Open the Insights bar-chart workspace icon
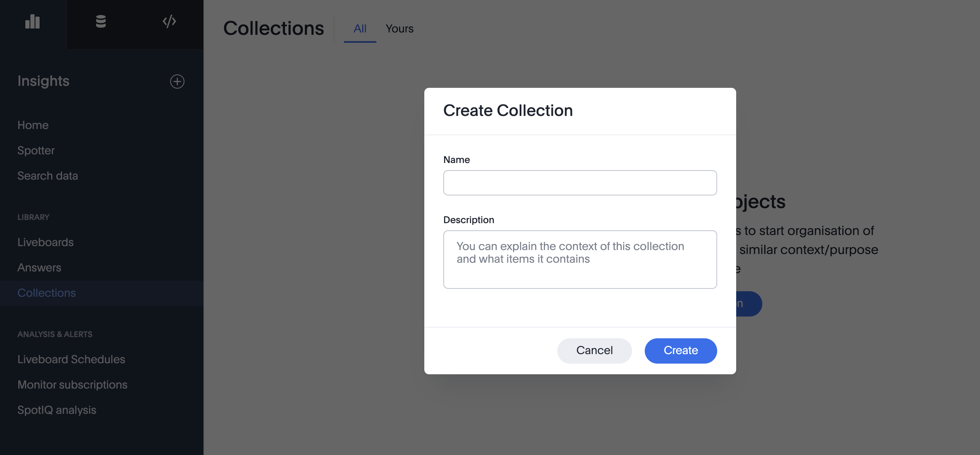980x455 pixels. tap(32, 22)
